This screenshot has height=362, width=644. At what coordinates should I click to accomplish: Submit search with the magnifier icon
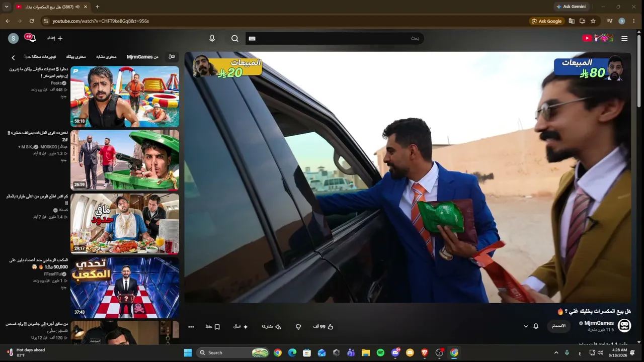tap(235, 38)
